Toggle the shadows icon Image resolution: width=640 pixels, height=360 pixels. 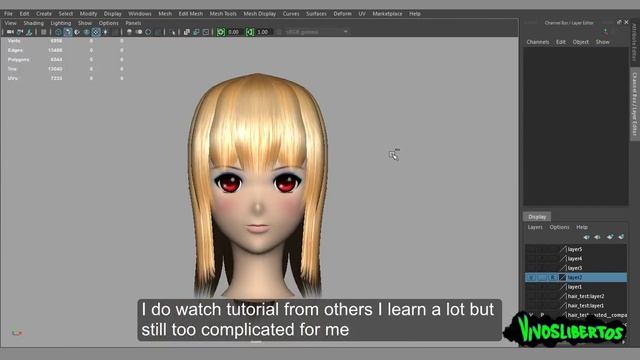115,32
